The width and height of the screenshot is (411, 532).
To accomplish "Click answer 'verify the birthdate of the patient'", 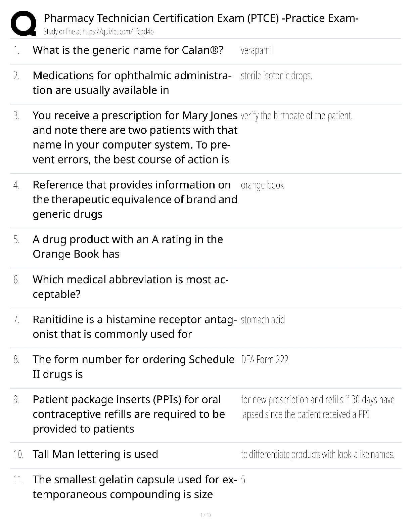I will [296, 116].
